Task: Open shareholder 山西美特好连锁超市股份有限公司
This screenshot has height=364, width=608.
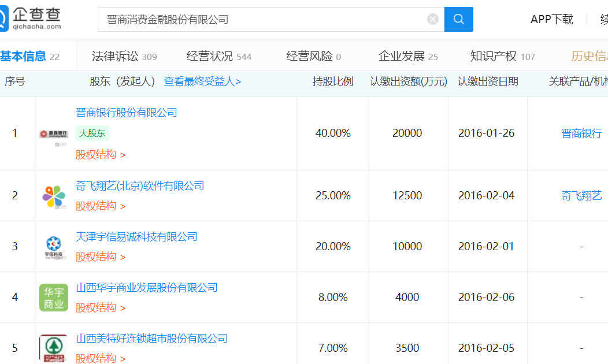Action: tap(151, 339)
